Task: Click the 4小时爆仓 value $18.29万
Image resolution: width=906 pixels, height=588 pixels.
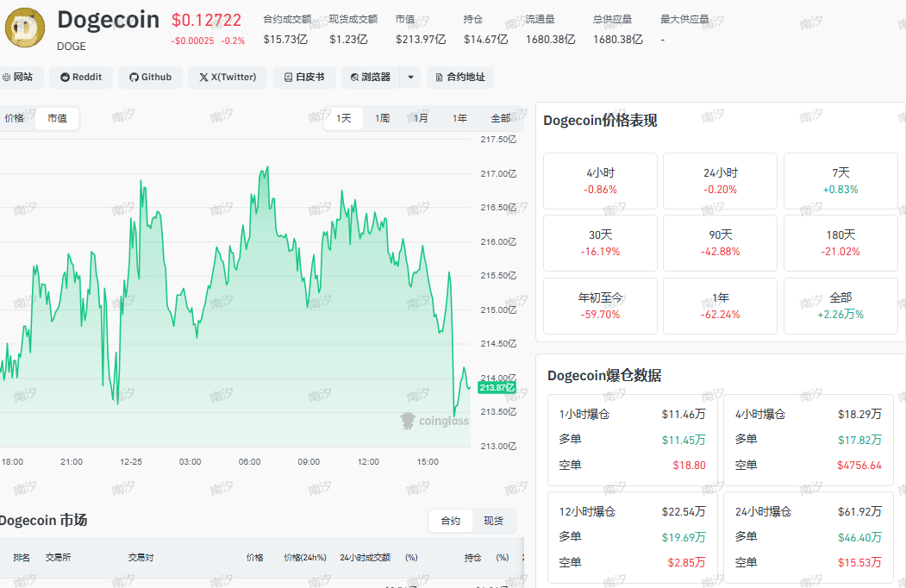Action: tap(859, 414)
